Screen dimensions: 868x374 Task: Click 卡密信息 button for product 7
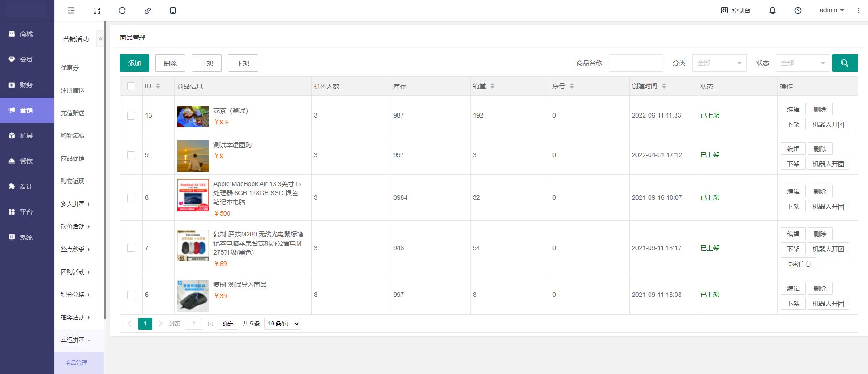(x=798, y=264)
